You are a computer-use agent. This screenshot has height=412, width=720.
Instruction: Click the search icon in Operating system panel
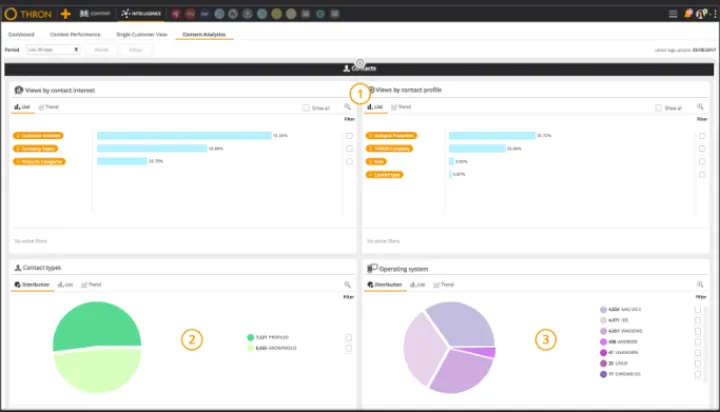[700, 285]
